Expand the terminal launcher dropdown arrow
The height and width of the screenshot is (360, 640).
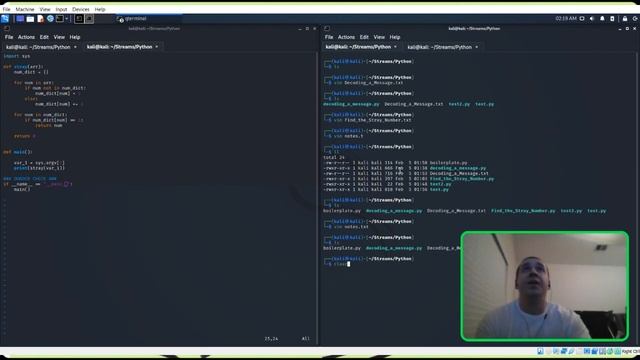(x=67, y=18)
